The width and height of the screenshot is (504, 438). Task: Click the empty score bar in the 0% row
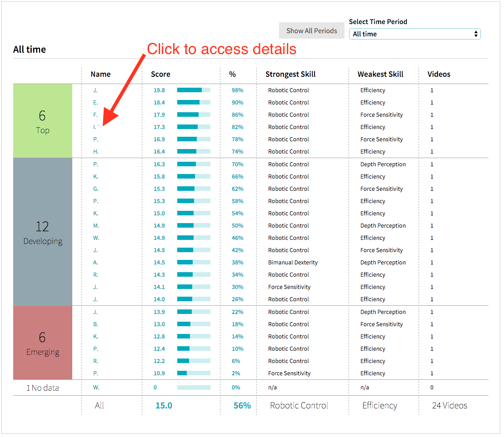(x=194, y=388)
